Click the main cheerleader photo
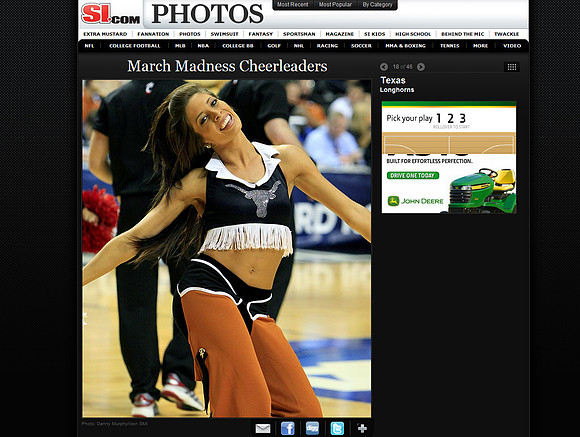Image resolution: width=580 pixels, height=437 pixels. point(226,249)
